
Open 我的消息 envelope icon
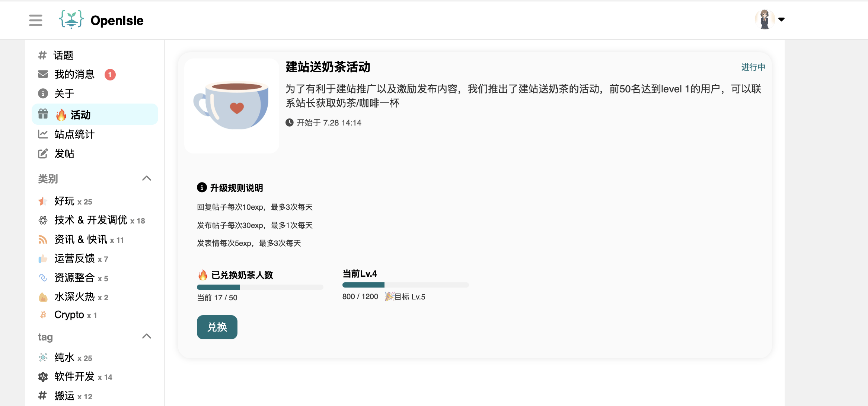43,74
